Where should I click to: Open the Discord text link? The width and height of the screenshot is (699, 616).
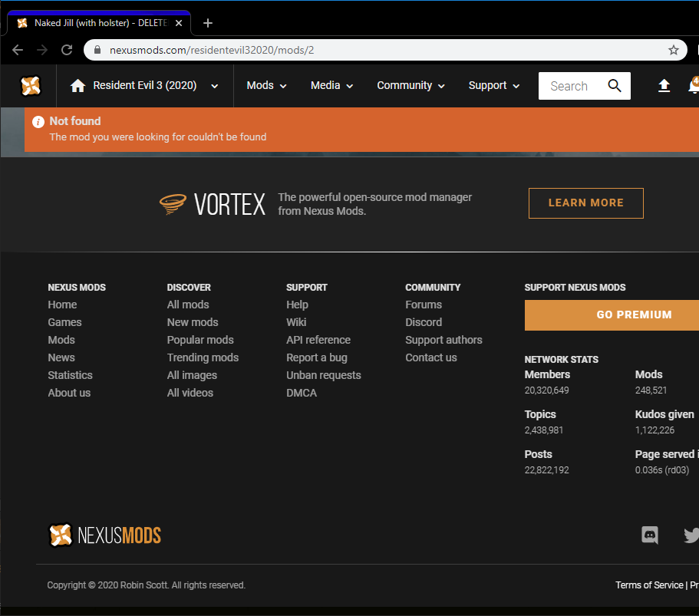click(x=424, y=322)
